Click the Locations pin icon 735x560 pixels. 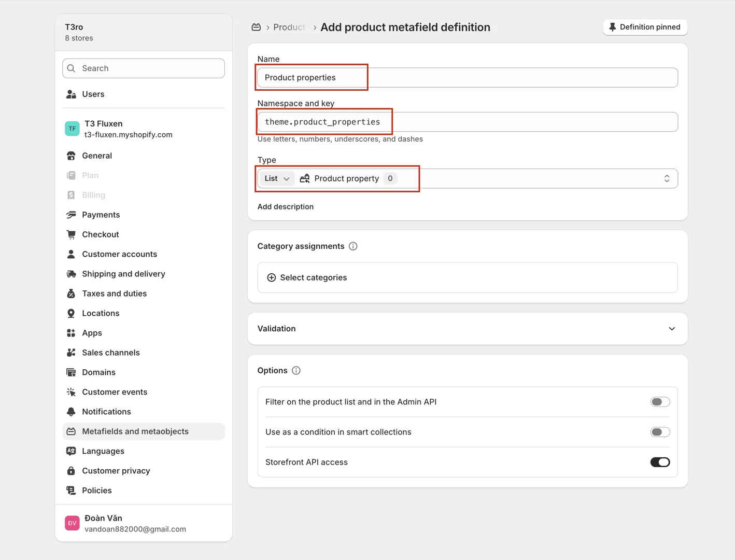pyautogui.click(x=71, y=313)
